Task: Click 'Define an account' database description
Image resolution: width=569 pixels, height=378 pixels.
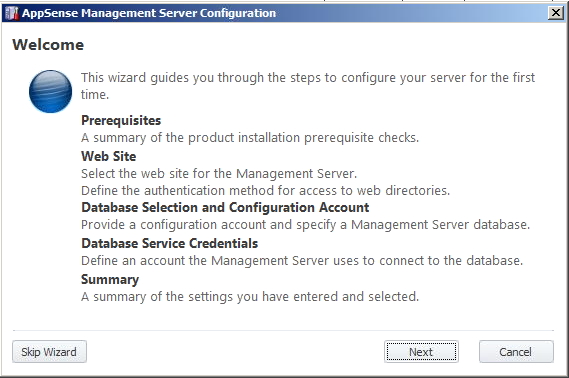Action: [302, 261]
